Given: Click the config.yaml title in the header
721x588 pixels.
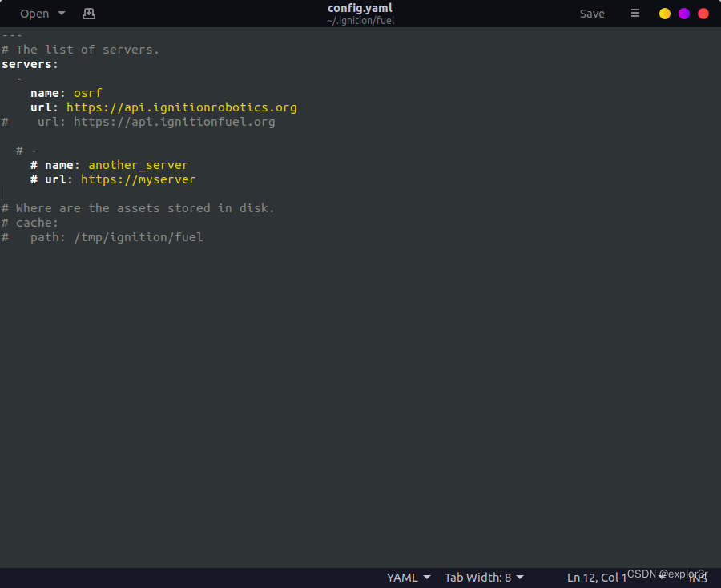Looking at the screenshot, I should coord(360,8).
